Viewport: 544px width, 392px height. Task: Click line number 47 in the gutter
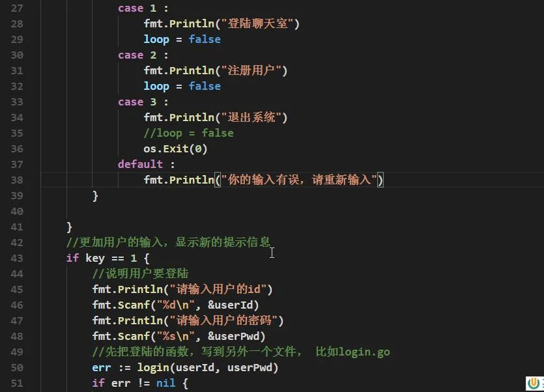click(x=17, y=320)
